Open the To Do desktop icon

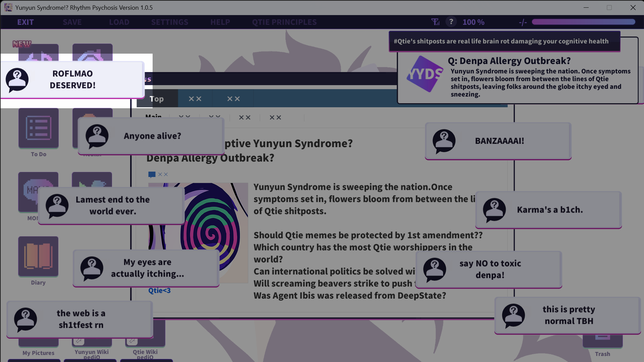(x=39, y=128)
